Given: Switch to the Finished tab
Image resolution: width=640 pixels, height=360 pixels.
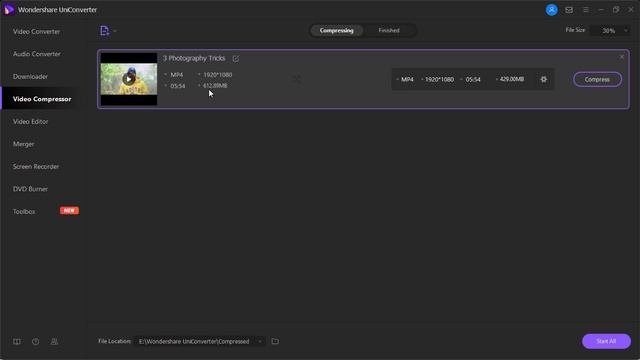Looking at the screenshot, I should [x=389, y=30].
